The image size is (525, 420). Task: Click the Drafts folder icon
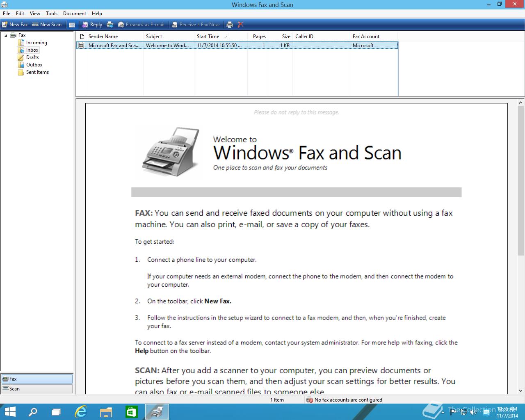pyautogui.click(x=21, y=57)
